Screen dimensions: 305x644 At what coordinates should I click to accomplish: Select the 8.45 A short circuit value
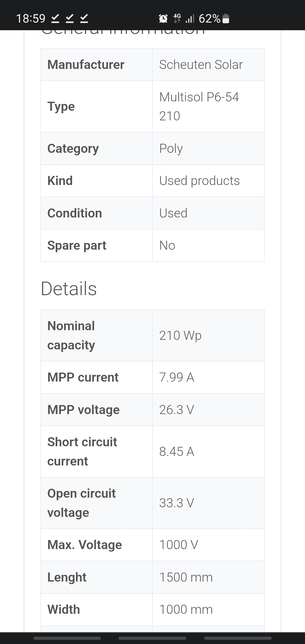[177, 452]
